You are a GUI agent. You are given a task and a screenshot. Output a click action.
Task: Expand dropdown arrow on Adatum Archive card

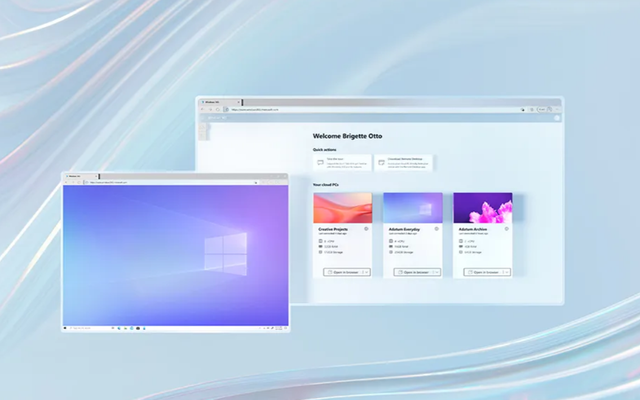click(506, 272)
